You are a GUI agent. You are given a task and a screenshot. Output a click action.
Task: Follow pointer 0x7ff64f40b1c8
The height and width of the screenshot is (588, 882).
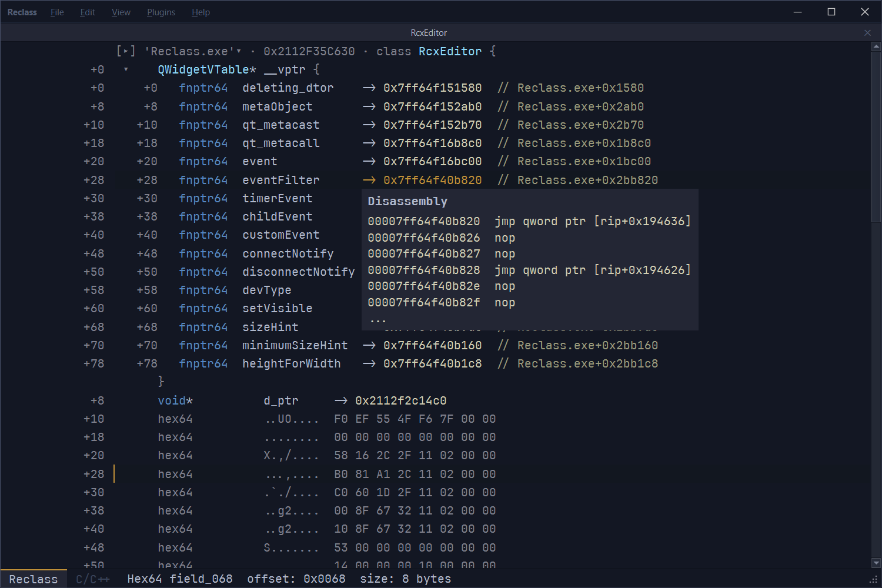point(432,364)
